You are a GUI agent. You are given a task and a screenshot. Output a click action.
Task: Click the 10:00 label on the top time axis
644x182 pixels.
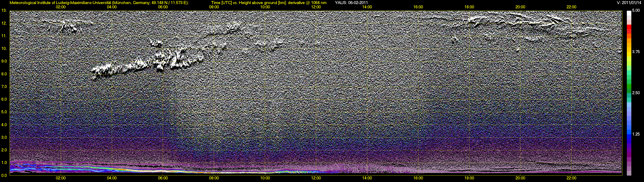tap(265, 7)
